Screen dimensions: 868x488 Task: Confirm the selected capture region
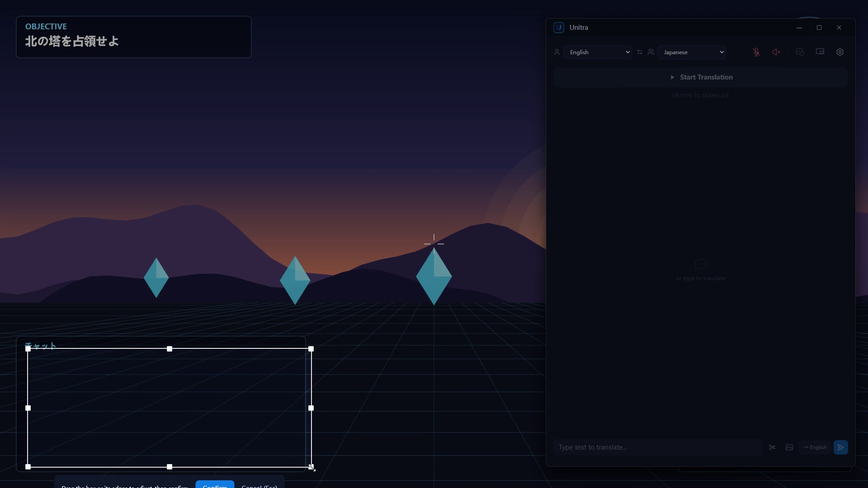(x=215, y=484)
